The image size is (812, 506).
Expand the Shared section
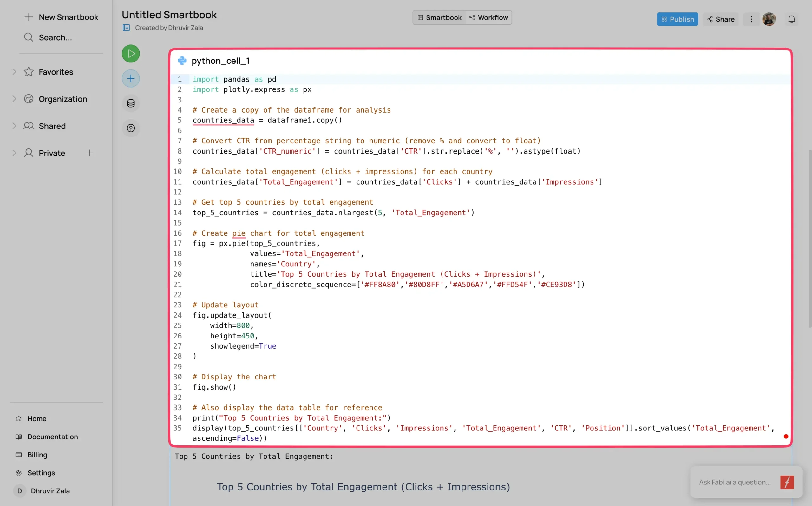point(14,126)
